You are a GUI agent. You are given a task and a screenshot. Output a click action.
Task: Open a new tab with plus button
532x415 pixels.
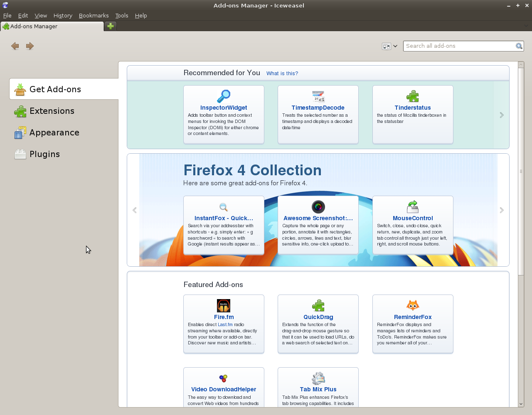[x=111, y=26]
